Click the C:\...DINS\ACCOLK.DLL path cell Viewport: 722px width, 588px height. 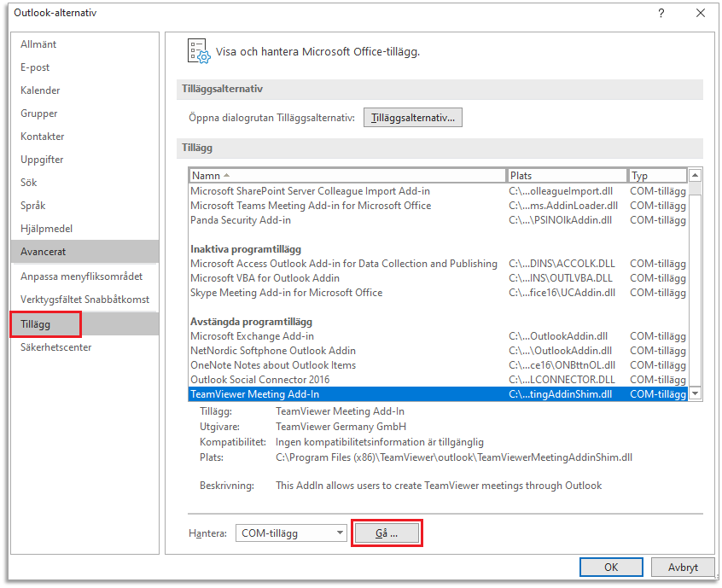coord(562,264)
